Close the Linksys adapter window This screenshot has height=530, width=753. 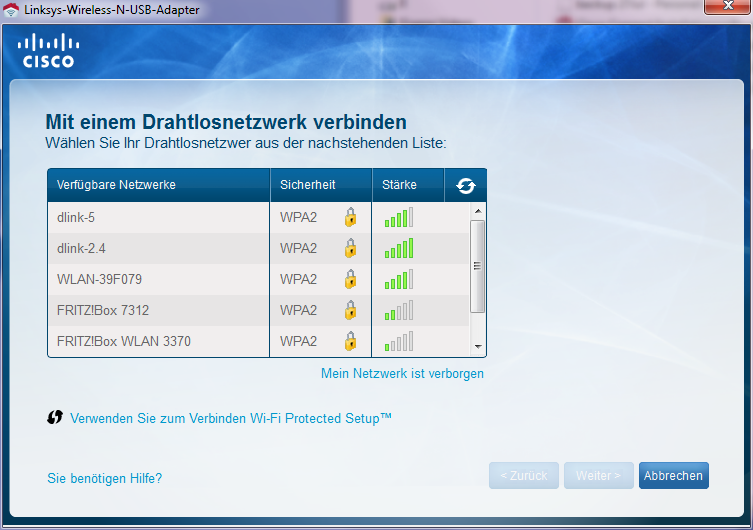[x=727, y=6]
